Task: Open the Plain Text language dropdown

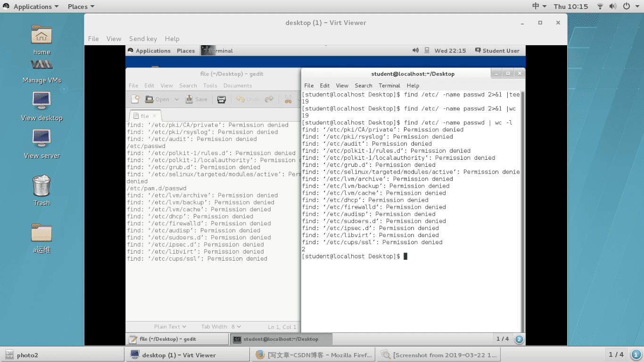Action: tap(170, 327)
